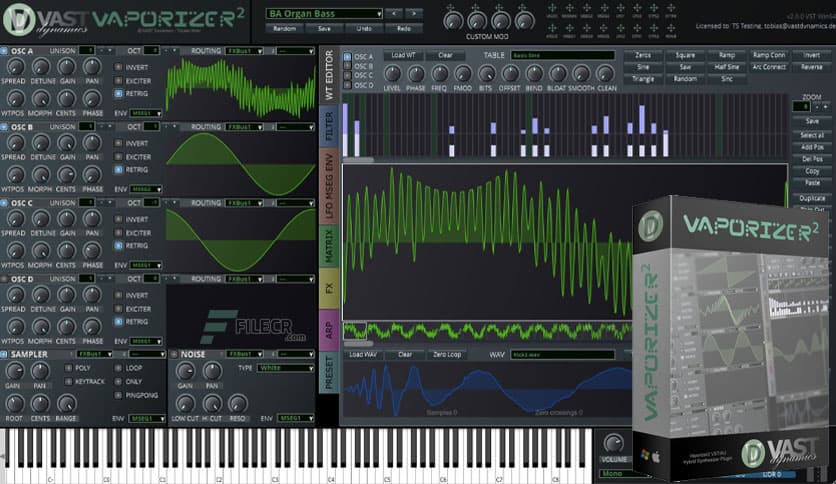Screen dimensions: 836x484
Task: Toggle Retrig for OSC B
Action: click(x=118, y=170)
